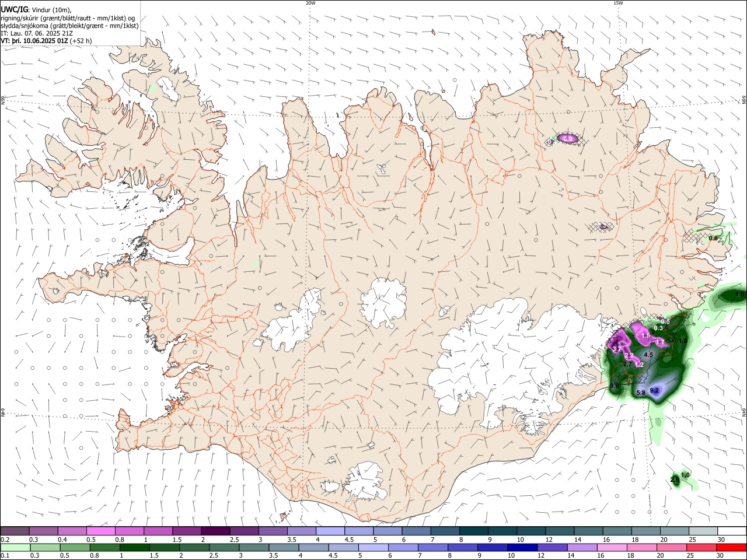This screenshot has width=747, height=560.
Task: Click the 0.6 value on the east coast
Action: (713, 238)
